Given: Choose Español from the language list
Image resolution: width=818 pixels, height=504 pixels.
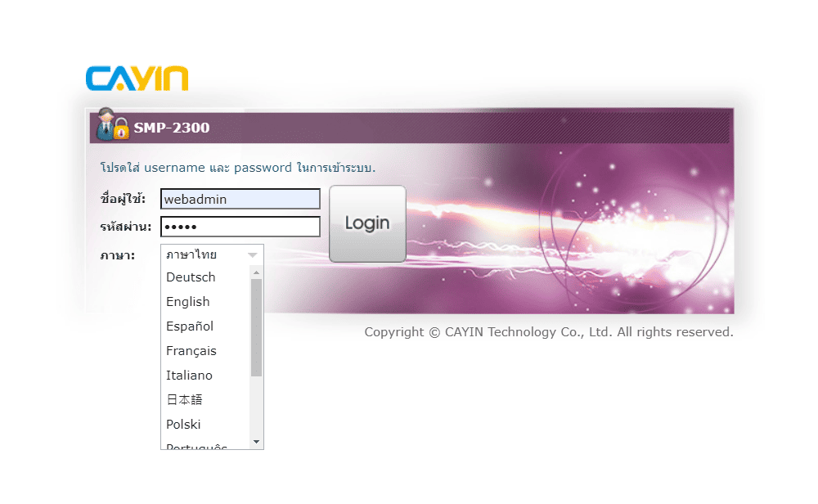Looking at the screenshot, I should pos(205,326).
